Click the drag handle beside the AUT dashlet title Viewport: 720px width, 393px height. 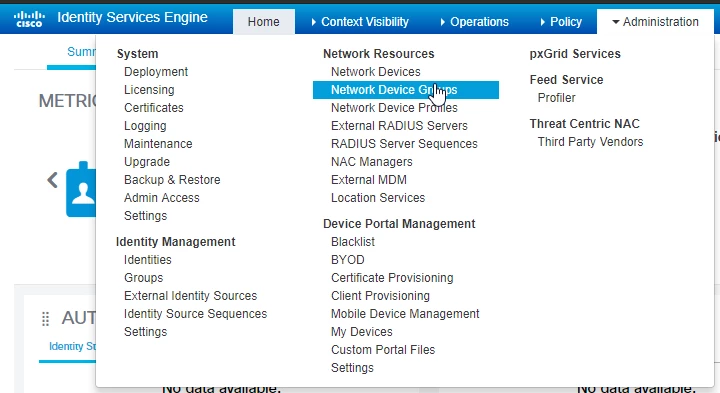pyautogui.click(x=45, y=319)
